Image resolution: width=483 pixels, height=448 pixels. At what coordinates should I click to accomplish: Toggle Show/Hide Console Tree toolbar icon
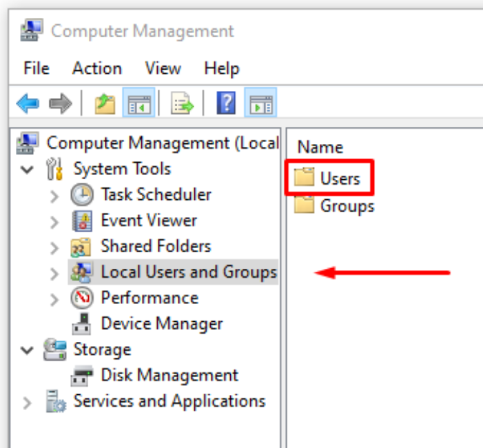(x=137, y=104)
